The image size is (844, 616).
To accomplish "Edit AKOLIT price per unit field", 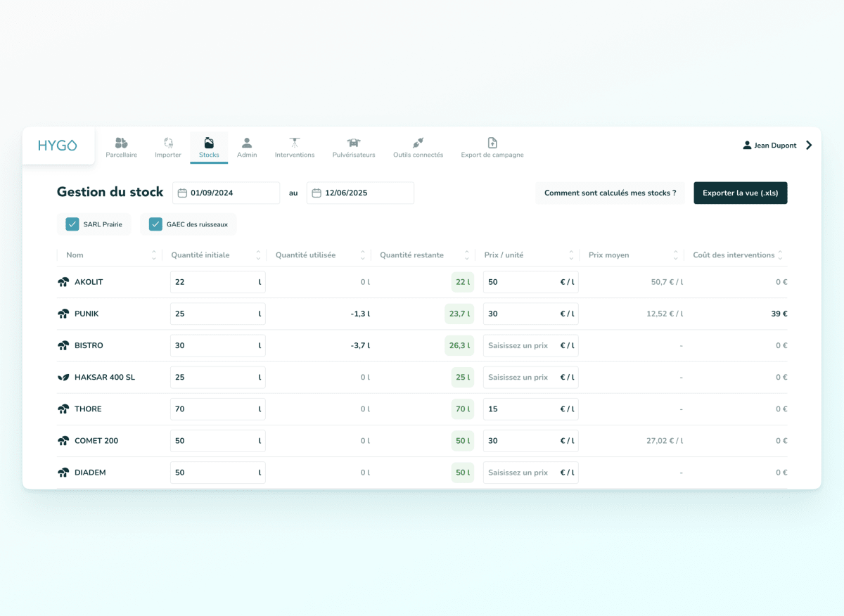I will pos(530,282).
